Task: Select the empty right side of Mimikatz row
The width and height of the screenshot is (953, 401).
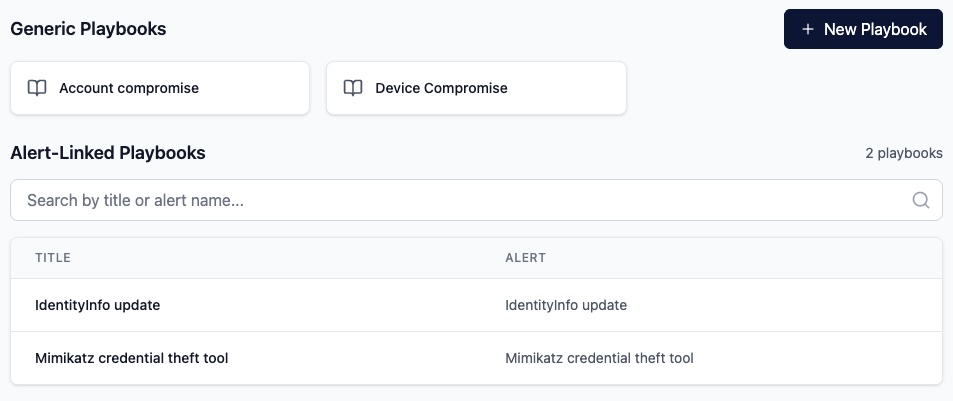Action: pos(820,358)
